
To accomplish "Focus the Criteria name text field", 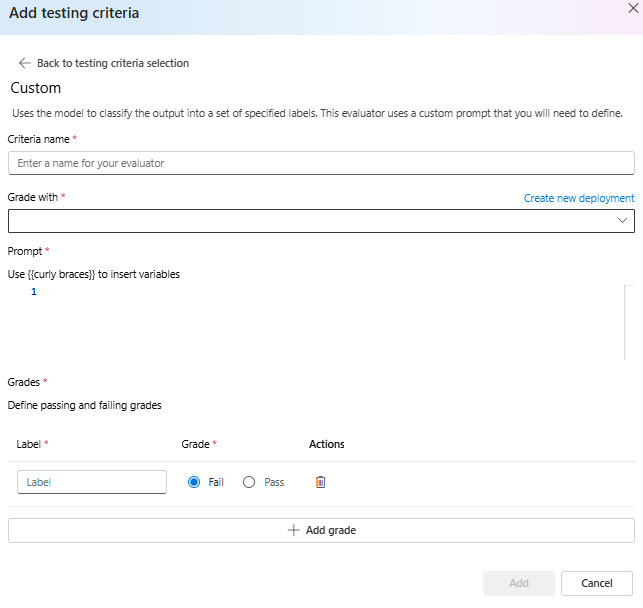I will point(320,163).
